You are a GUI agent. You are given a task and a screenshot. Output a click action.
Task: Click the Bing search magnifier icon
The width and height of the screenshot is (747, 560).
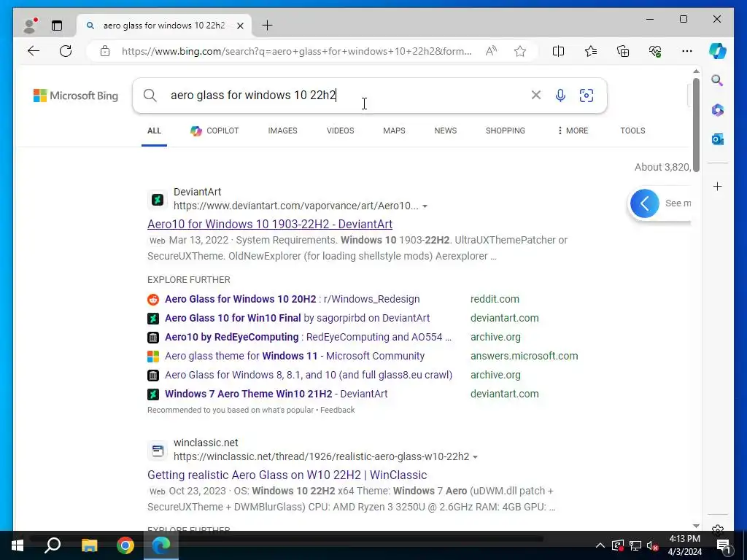click(x=150, y=96)
